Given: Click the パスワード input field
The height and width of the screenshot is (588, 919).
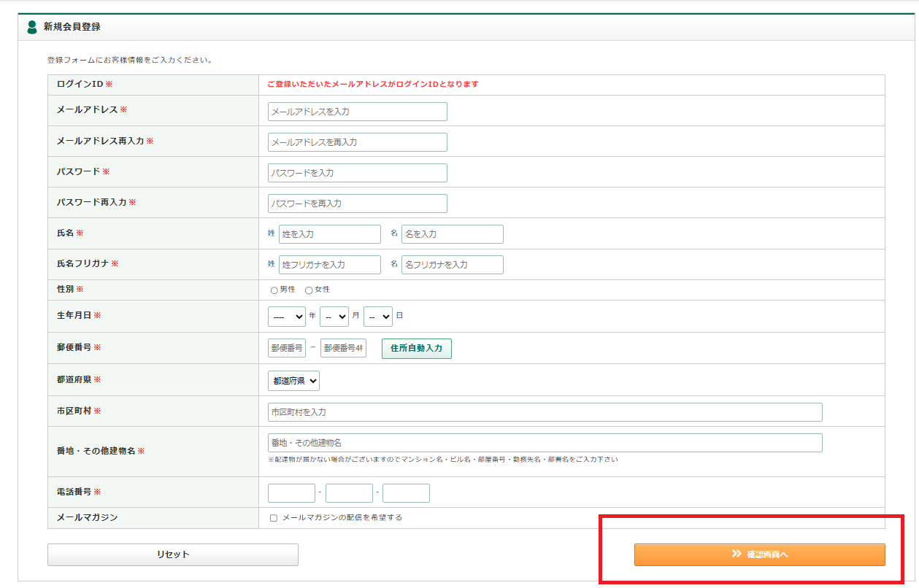Looking at the screenshot, I should [357, 173].
